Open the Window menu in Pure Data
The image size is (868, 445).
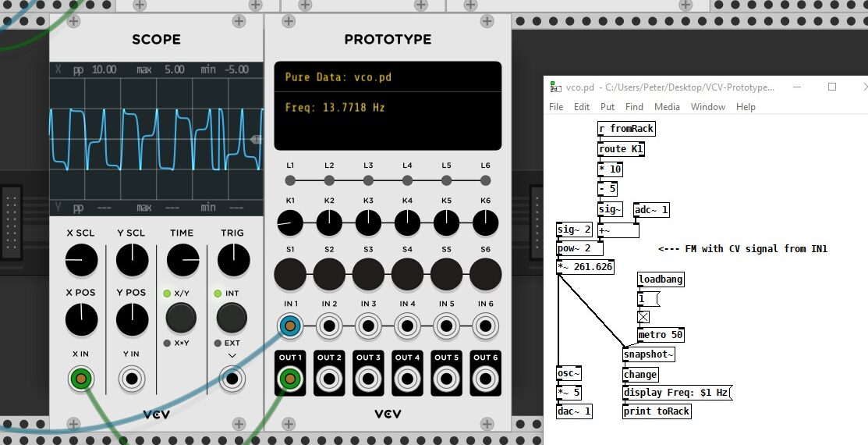(x=707, y=107)
